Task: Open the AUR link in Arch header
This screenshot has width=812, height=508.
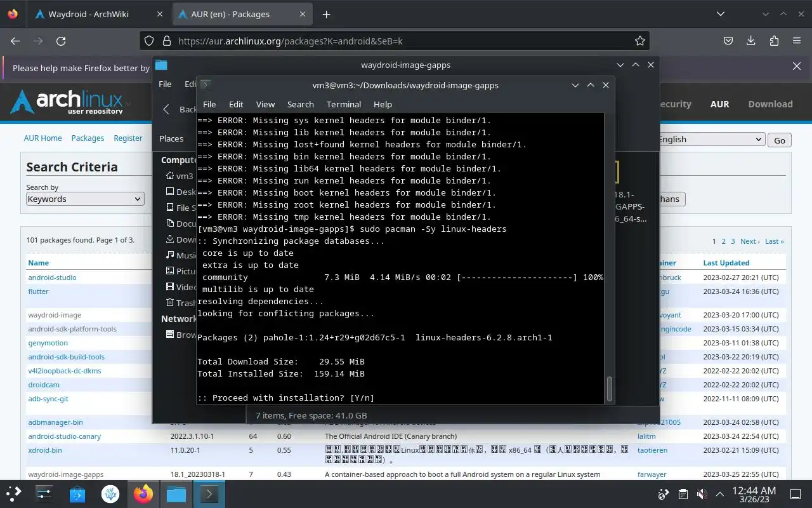Action: click(x=719, y=104)
